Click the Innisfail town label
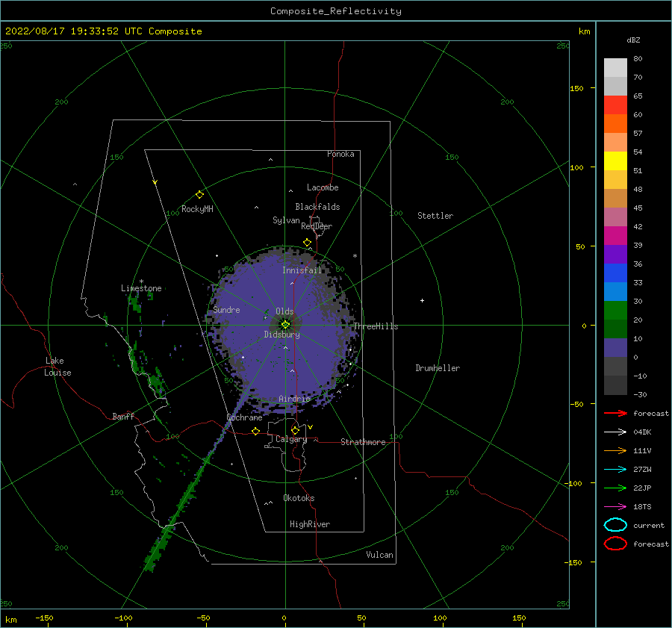 (302, 270)
